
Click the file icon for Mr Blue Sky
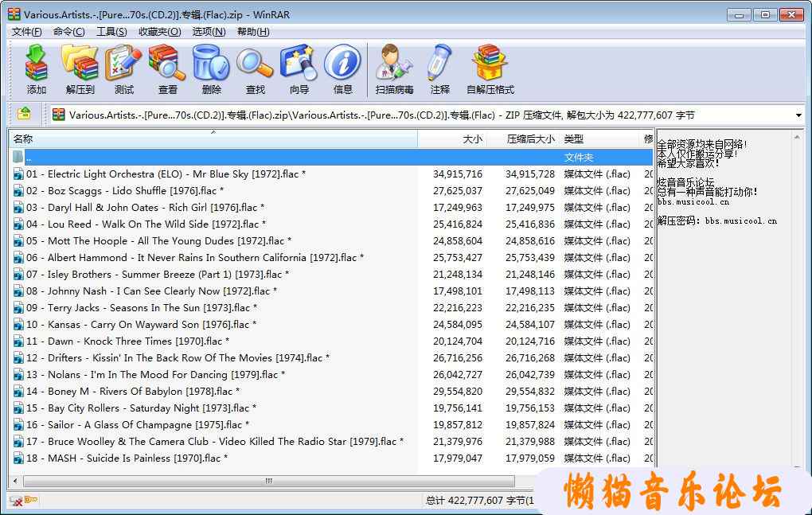(18, 174)
